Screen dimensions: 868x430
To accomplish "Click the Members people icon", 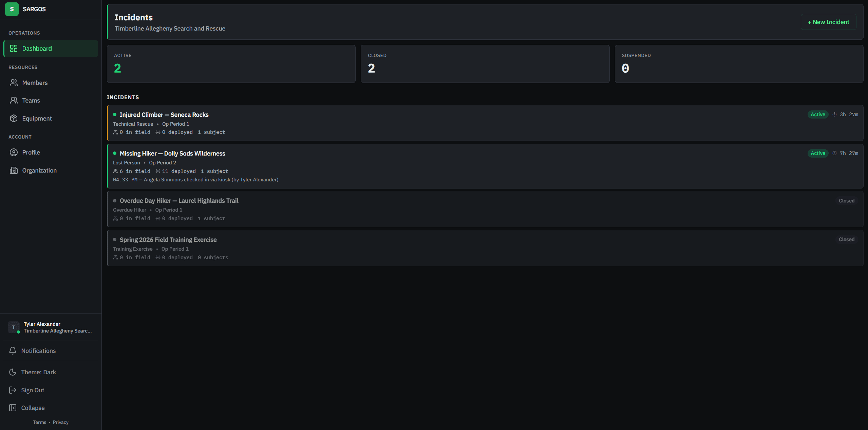I will tap(14, 83).
